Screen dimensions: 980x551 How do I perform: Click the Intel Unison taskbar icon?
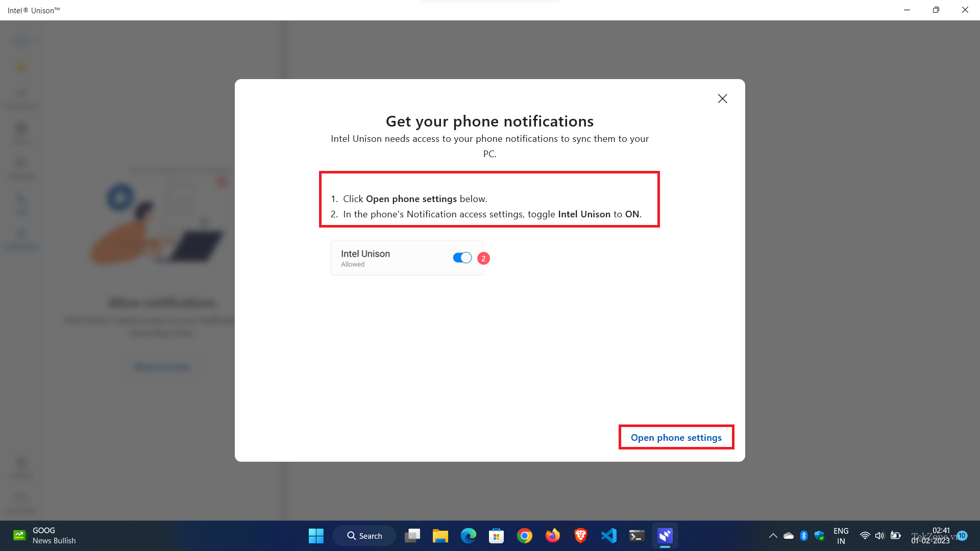coord(665,536)
